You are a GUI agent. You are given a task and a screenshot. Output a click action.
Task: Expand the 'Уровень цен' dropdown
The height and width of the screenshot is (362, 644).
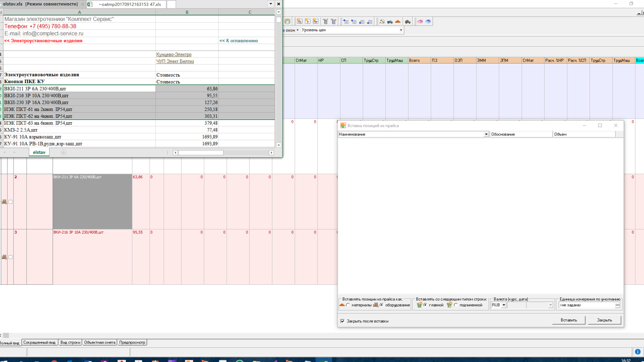pos(401,30)
